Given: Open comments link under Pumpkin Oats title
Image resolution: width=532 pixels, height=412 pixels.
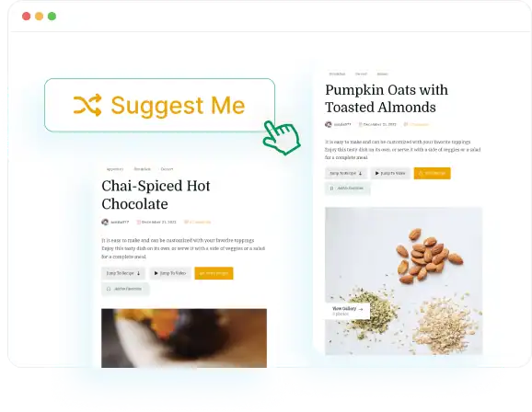Looking at the screenshot, I should pos(416,124).
